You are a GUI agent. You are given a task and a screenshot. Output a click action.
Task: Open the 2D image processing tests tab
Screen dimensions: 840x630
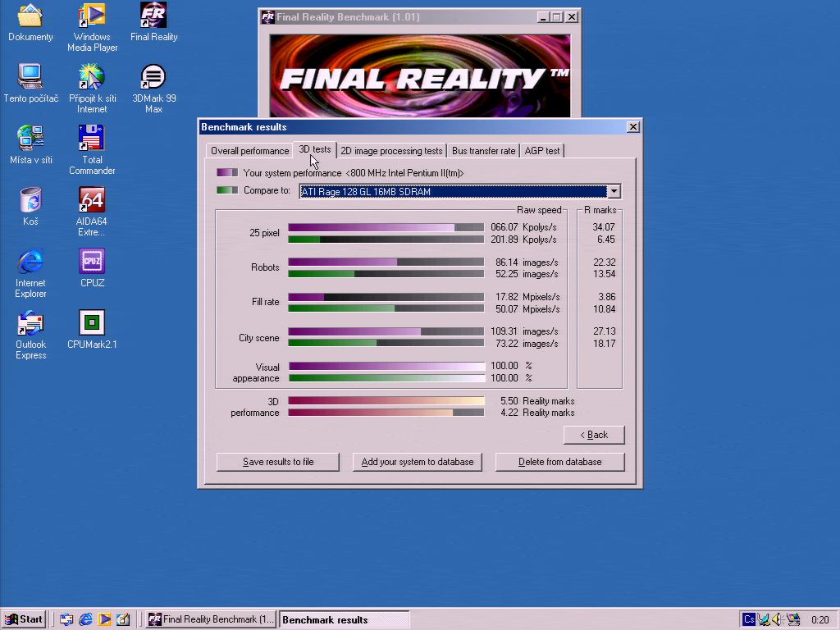point(391,151)
